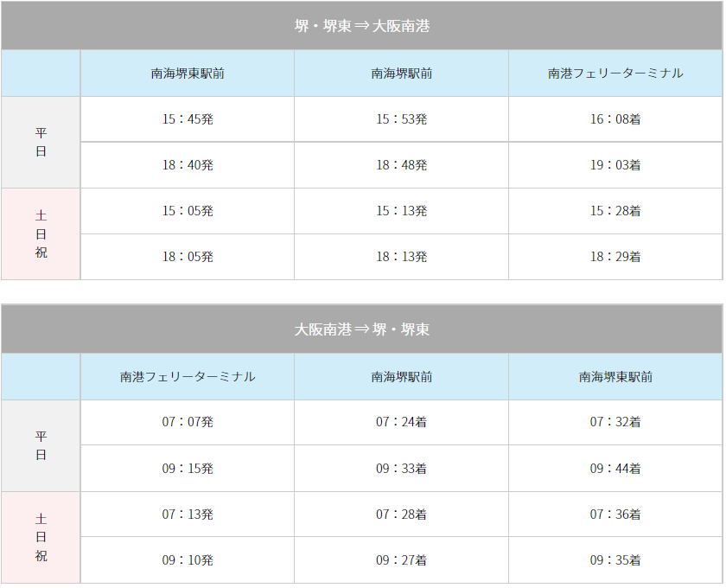The width and height of the screenshot is (726, 588).
Task: Click the 土日祝 row label in top table
Action: 41,234
